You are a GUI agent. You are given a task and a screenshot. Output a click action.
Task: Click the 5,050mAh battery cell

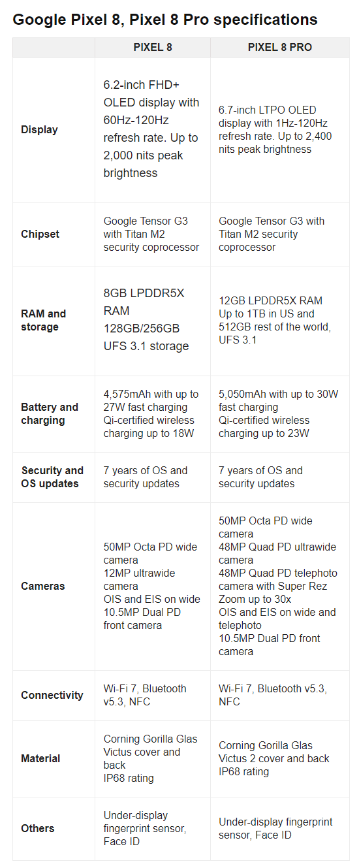[x=280, y=413]
